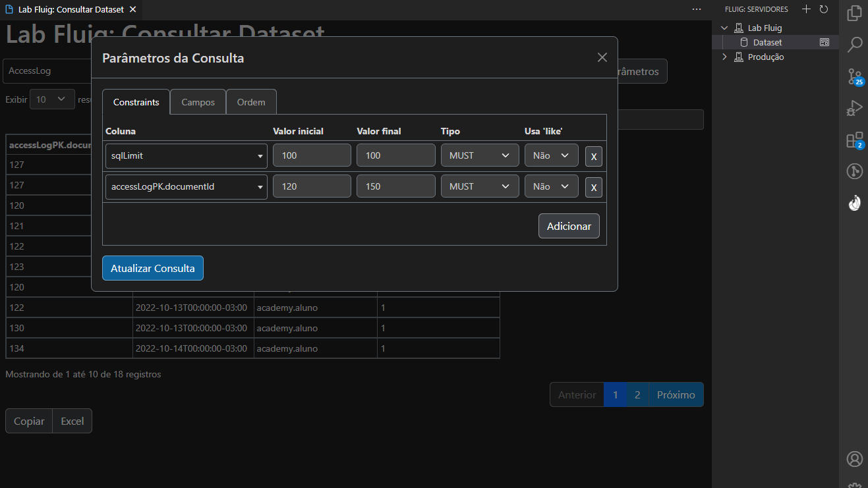Remove the sqlLimit constraint row
This screenshot has height=488, width=868.
pyautogui.click(x=594, y=156)
